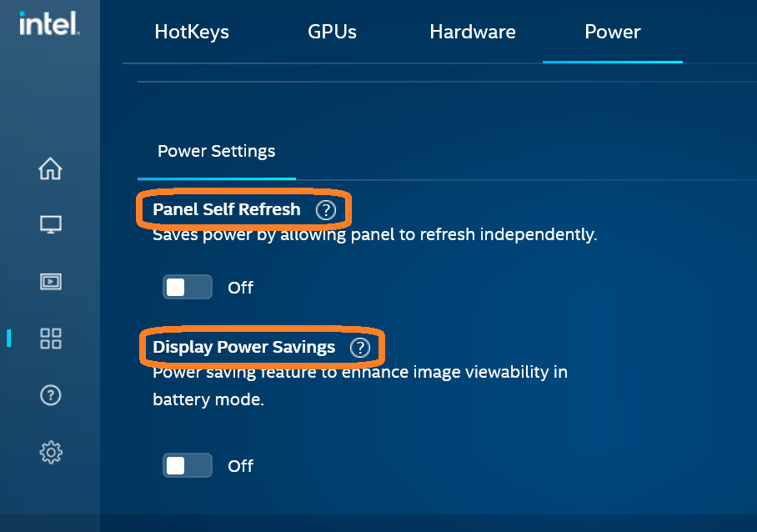Open the GPUs tab
Image resolution: width=757 pixels, height=532 pixels.
(332, 33)
